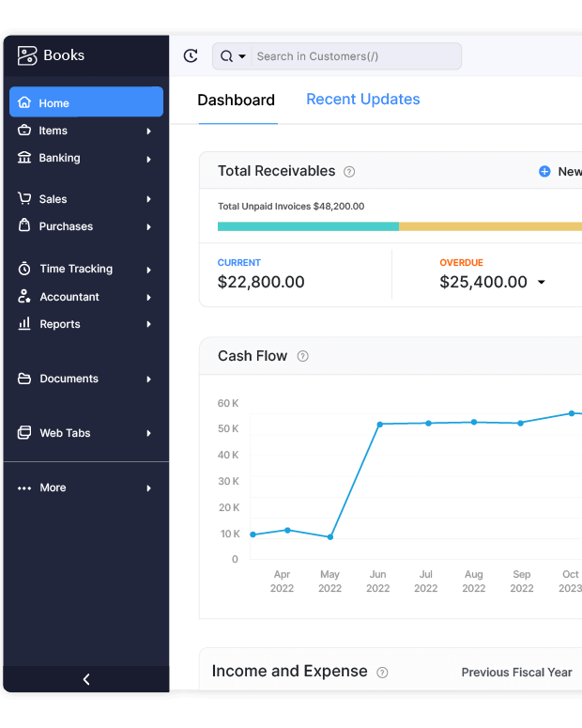The height and width of the screenshot is (728, 582).
Task: Open the search scope dropdown arrow
Action: click(242, 56)
